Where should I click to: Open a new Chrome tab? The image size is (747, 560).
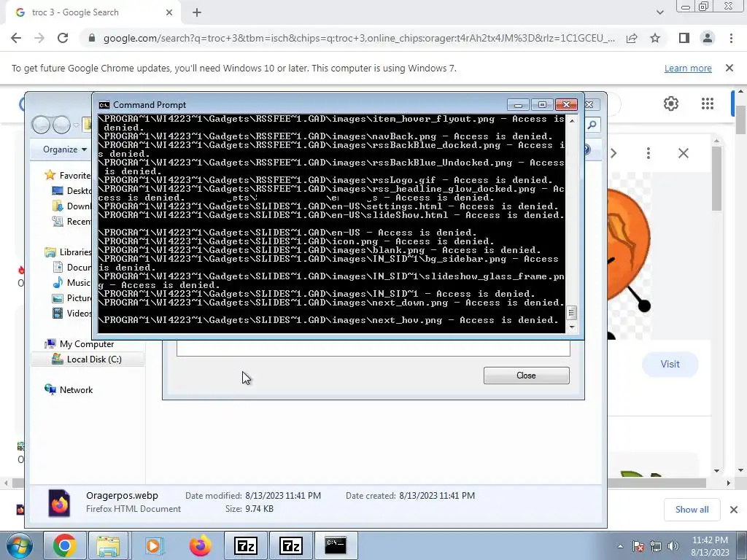197,12
